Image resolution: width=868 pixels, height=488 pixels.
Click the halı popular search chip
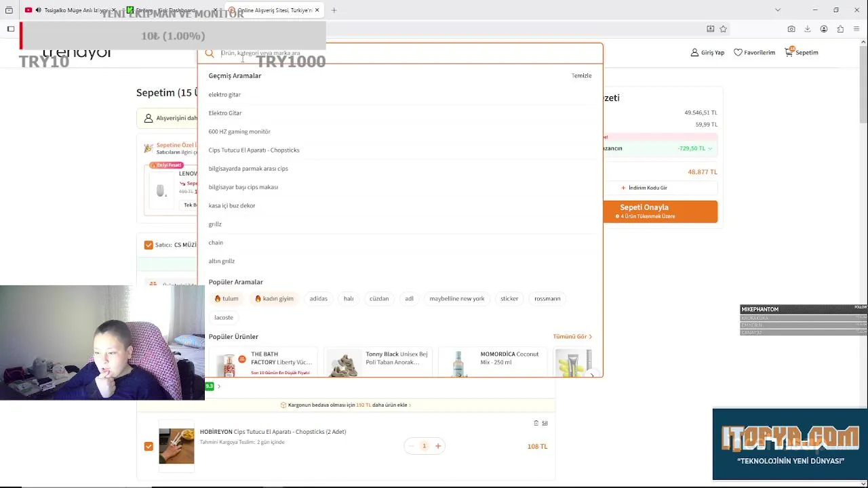point(349,298)
